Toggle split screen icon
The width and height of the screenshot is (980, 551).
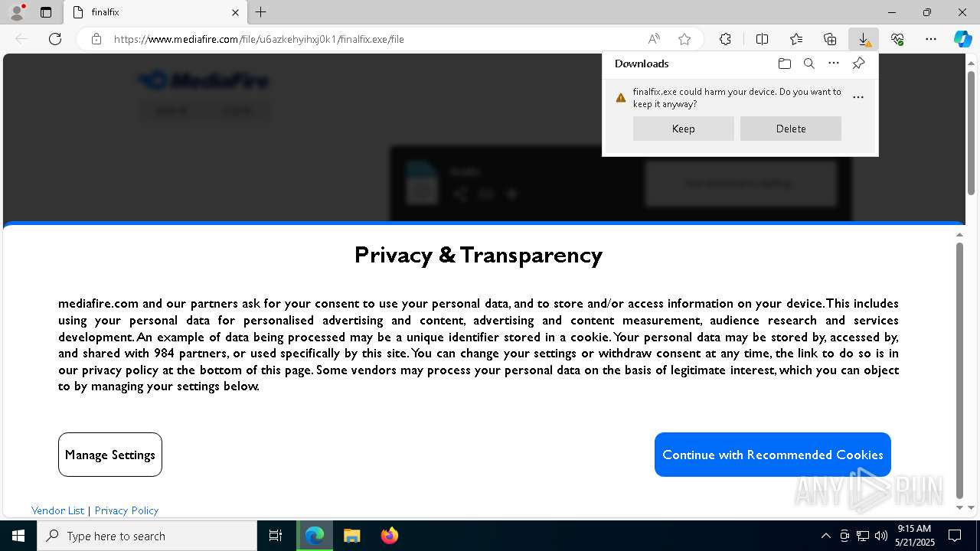[x=762, y=39]
